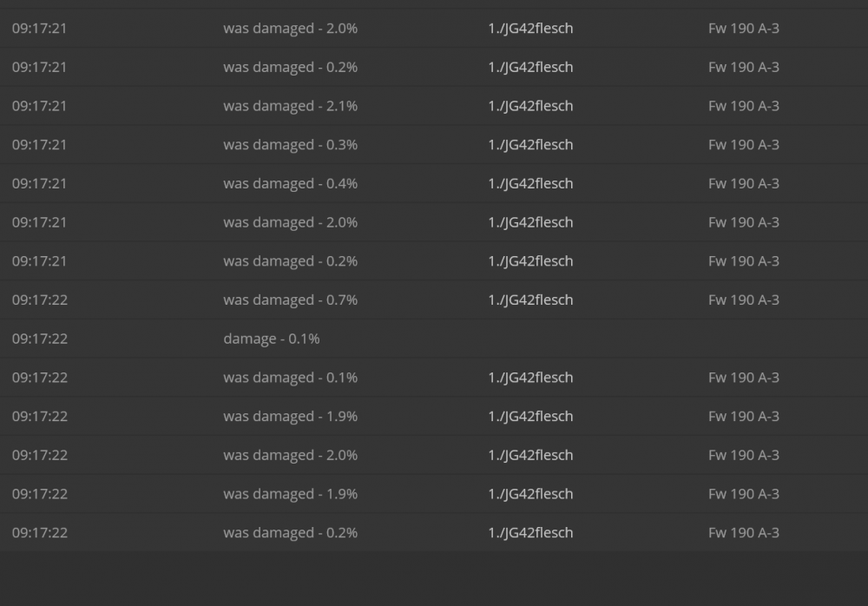Click the 'was damaged - 0.4%' event entry
Image resolution: width=868 pixels, height=606 pixels.
[x=290, y=183]
